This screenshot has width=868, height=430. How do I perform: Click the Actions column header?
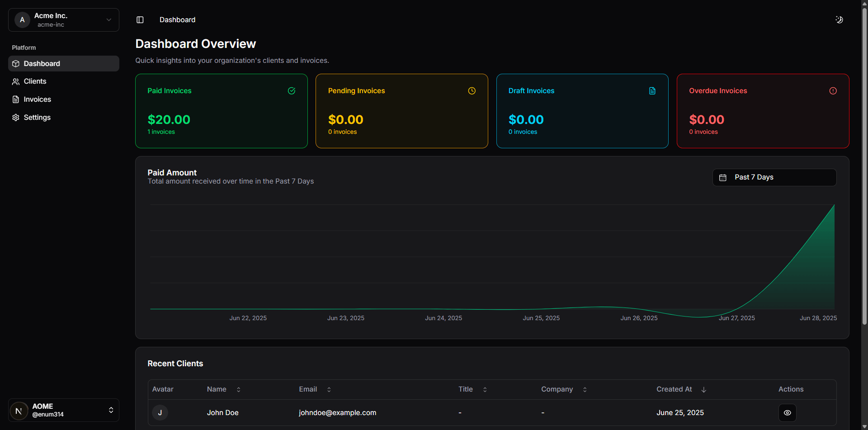(x=791, y=389)
